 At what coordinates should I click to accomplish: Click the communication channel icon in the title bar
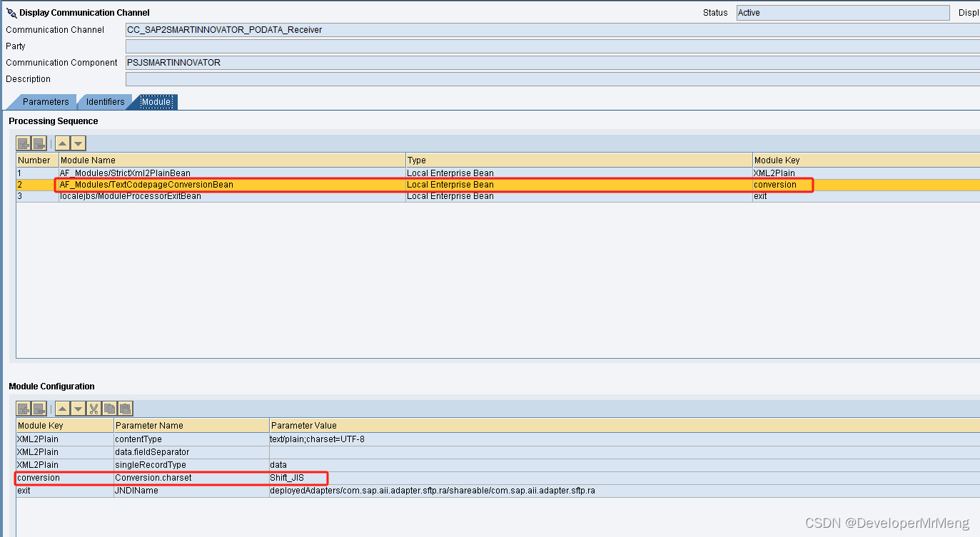coord(10,11)
